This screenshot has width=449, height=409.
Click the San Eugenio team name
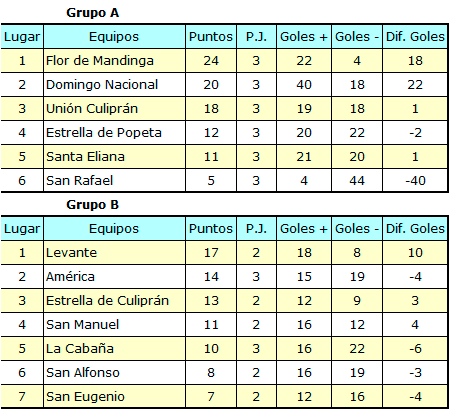pos(85,397)
